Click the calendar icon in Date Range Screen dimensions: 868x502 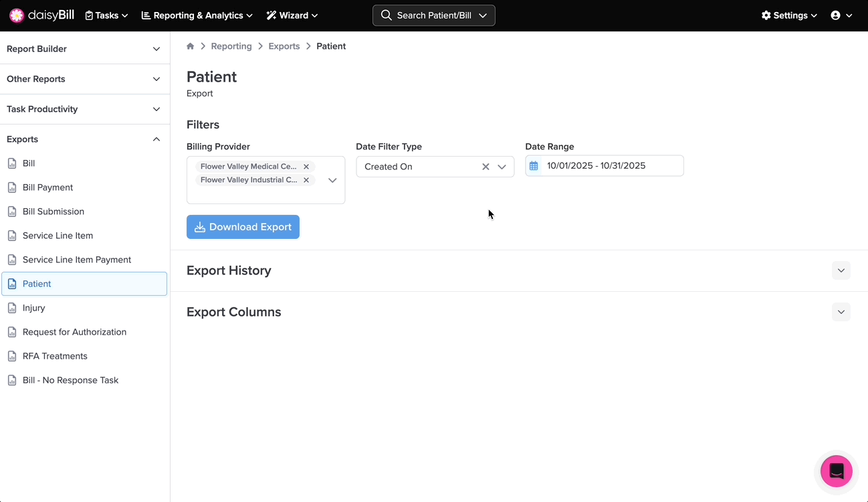coord(534,166)
